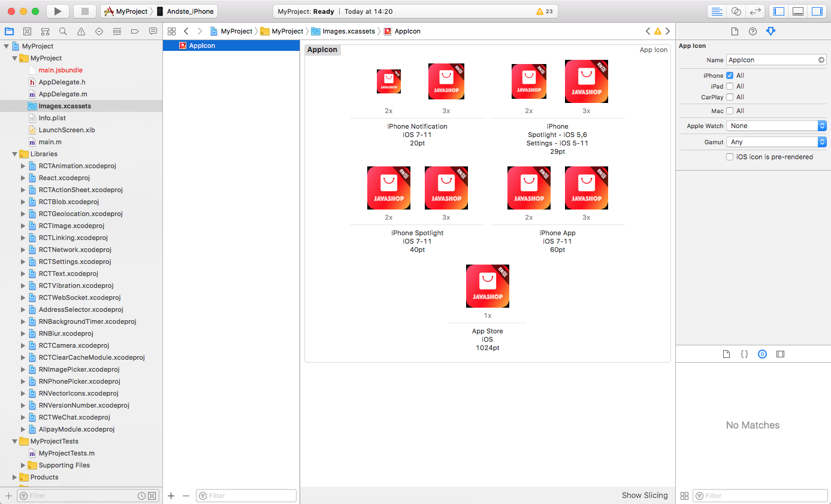Add file with navigator plus button
The width and height of the screenshot is (831, 504).
point(8,496)
